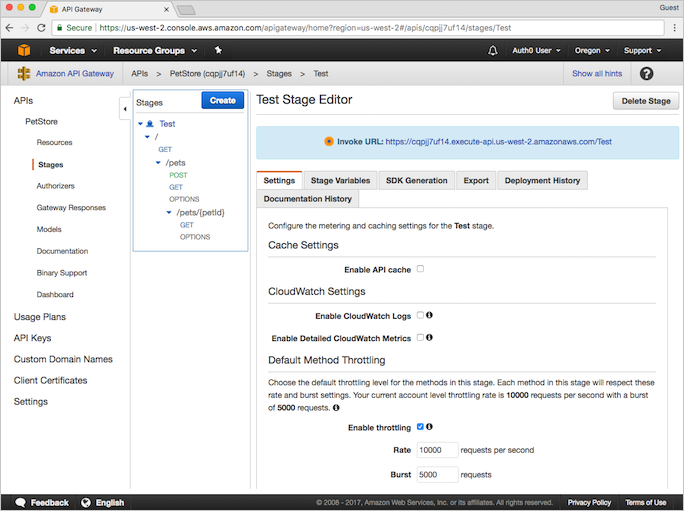Click the Amazon API Gateway service icon

point(24,73)
